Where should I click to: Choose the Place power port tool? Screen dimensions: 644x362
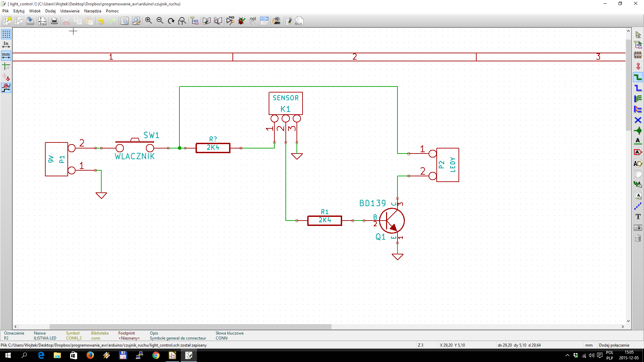tap(638, 67)
